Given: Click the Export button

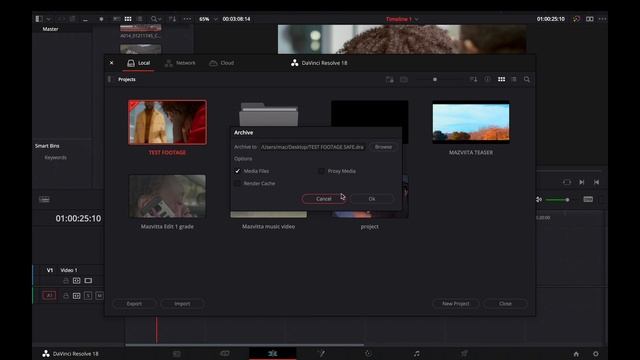Looking at the screenshot, I should point(134,304).
